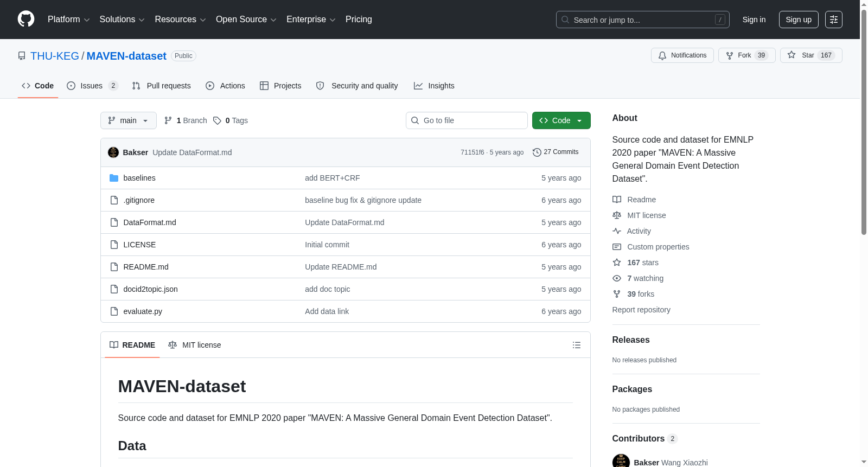Screen dimensions: 868x467
Task: Switch to the Projects tab
Action: [280, 86]
